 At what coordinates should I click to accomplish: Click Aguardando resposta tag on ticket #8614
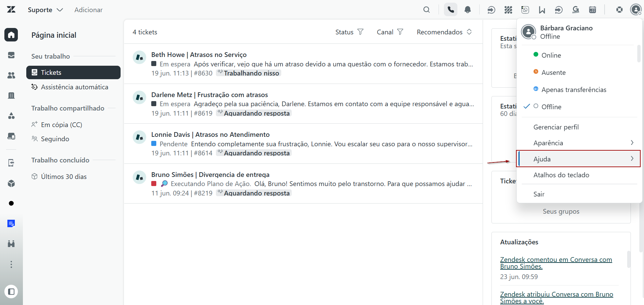[254, 153]
